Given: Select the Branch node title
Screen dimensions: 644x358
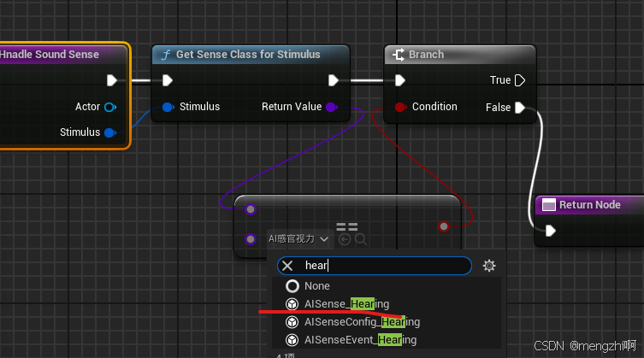Looking at the screenshot, I should tap(426, 54).
